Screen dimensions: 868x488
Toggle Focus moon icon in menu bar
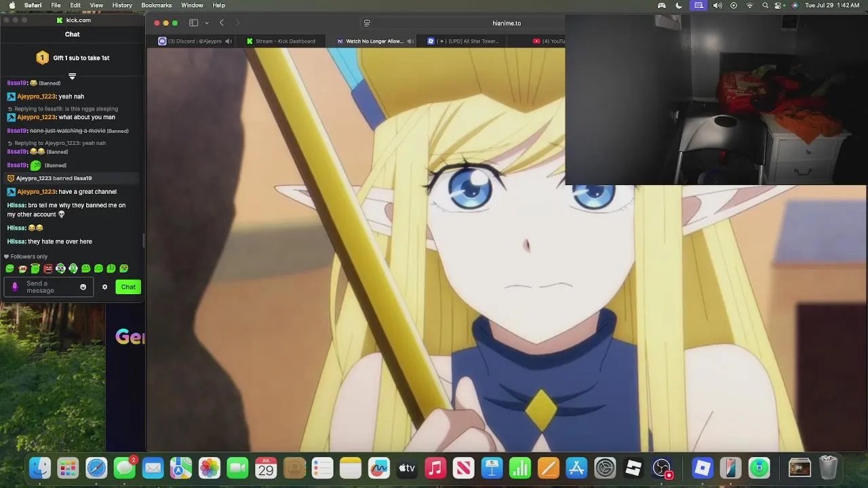coord(679,5)
